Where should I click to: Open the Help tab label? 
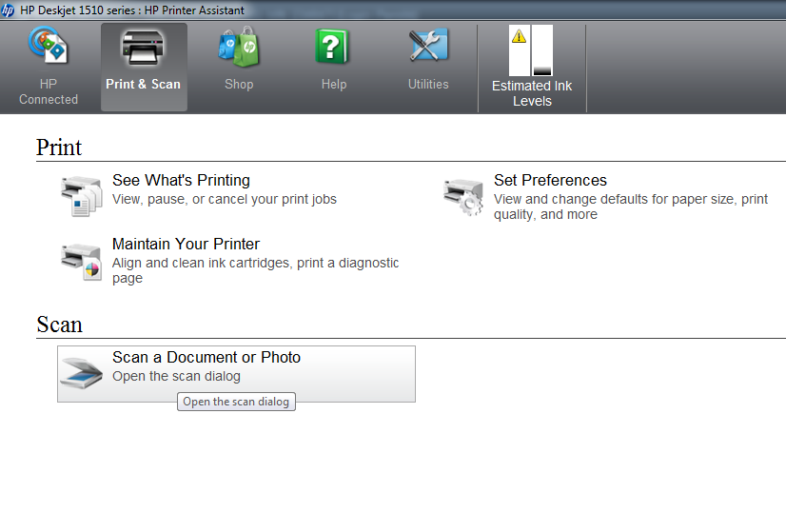pos(334,85)
